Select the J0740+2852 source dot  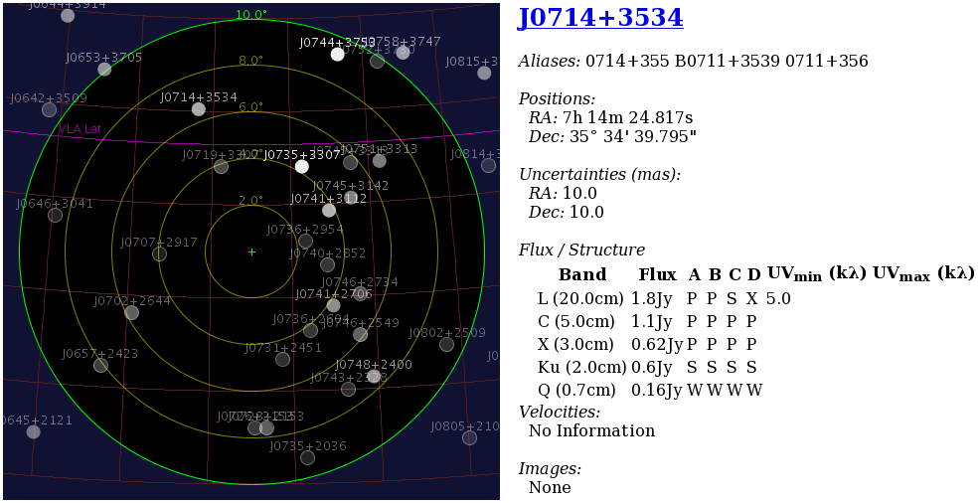[328, 265]
